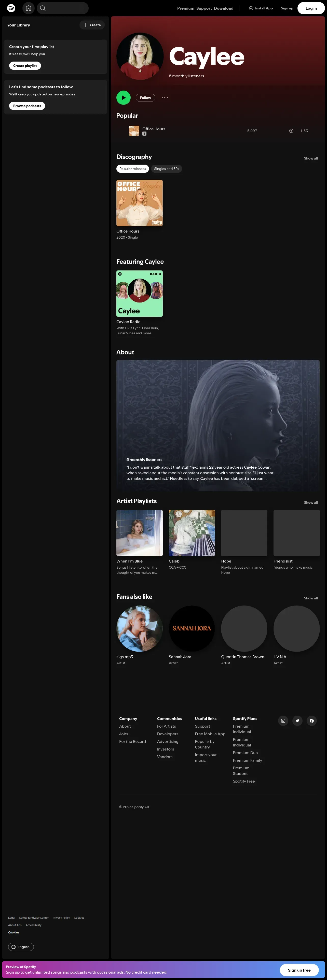Add Office Hours to library plus icon
Image resolution: width=327 pixels, height=980 pixels.
pyautogui.click(x=291, y=131)
